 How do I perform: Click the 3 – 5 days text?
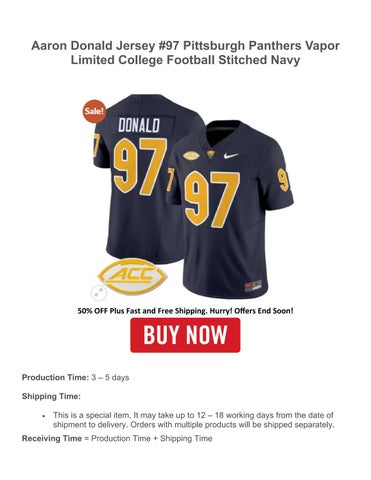click(x=110, y=378)
